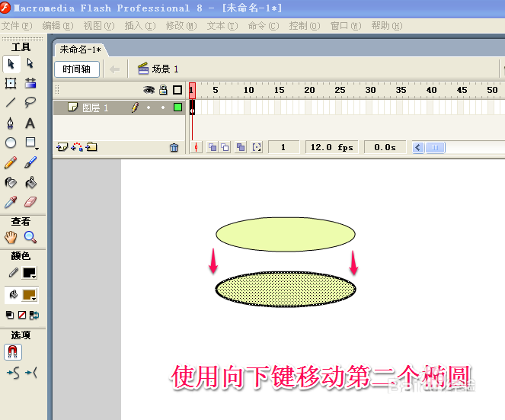Screen dimensions: 505x420
Task: Select the Oval tool
Action: click(11, 143)
